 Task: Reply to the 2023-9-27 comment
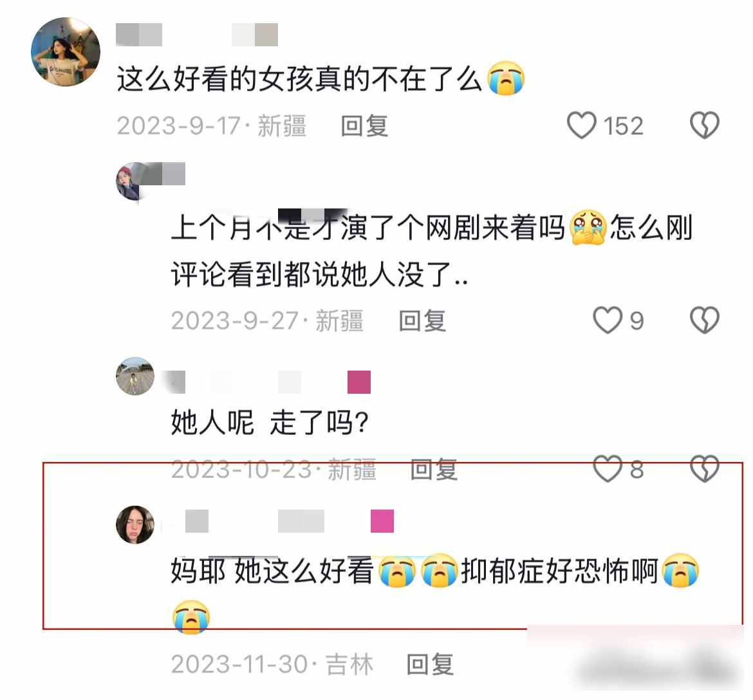coord(422,320)
